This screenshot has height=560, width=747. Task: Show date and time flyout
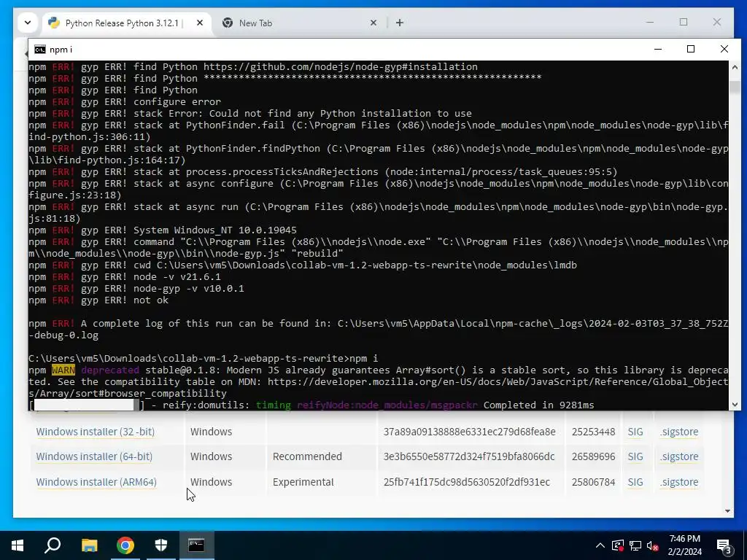click(684, 545)
